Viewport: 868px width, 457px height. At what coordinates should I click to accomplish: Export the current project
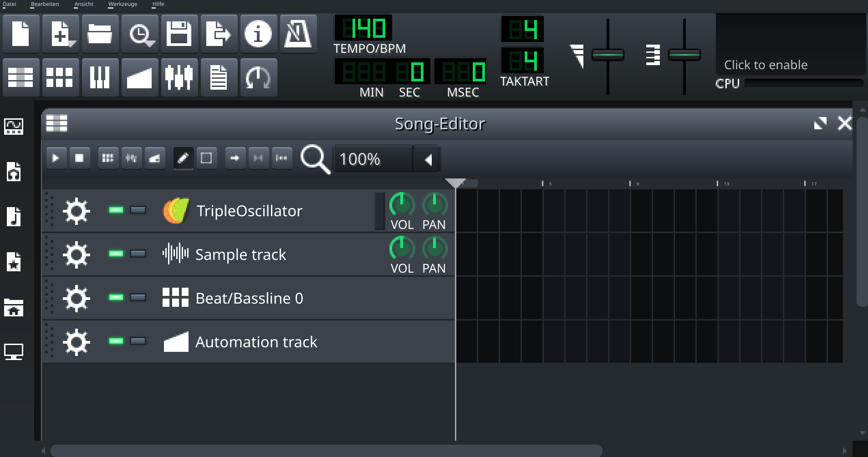pyautogui.click(x=219, y=34)
